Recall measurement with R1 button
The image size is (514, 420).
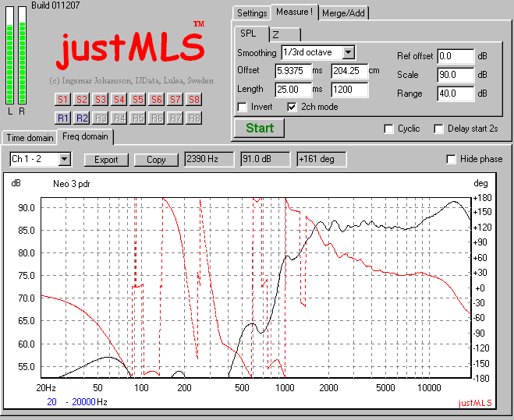(x=62, y=118)
